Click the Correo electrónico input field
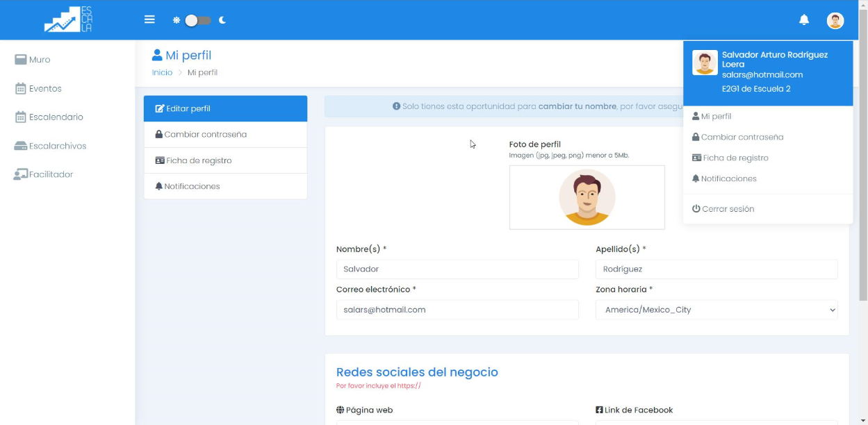Image resolution: width=868 pixels, height=425 pixels. [x=457, y=310]
